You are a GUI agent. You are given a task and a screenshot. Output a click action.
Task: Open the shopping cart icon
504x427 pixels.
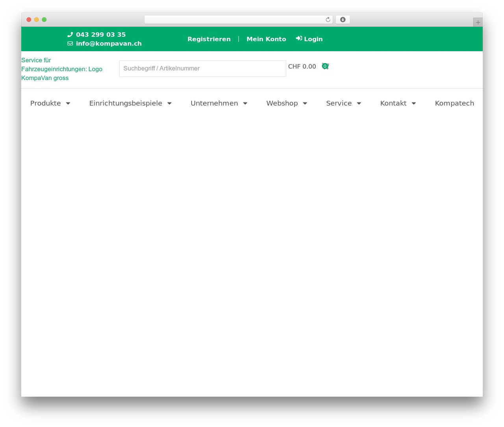pyautogui.click(x=325, y=66)
